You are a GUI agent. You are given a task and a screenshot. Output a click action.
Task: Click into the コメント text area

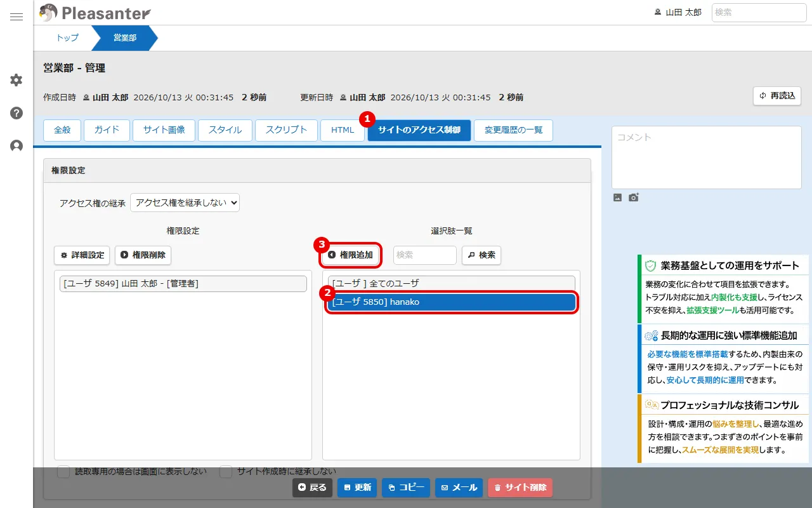tap(707, 157)
